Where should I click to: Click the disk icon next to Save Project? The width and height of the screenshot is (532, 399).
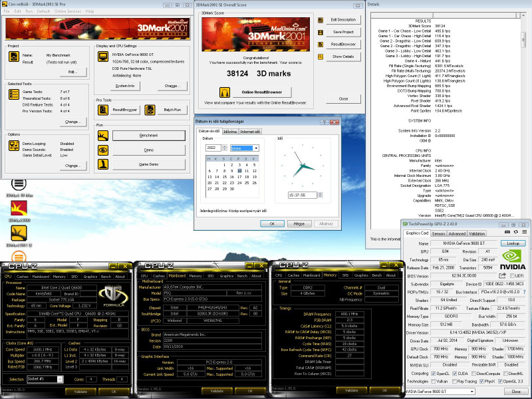[321, 32]
